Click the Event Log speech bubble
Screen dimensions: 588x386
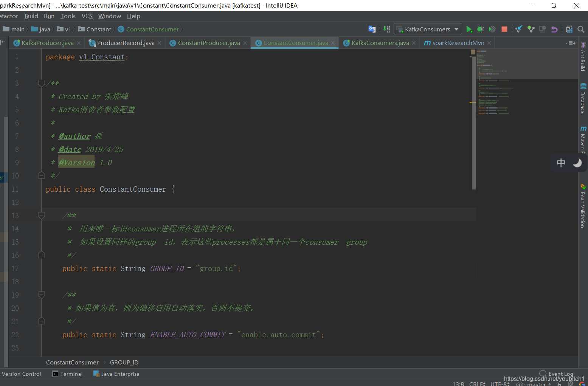[x=543, y=373]
